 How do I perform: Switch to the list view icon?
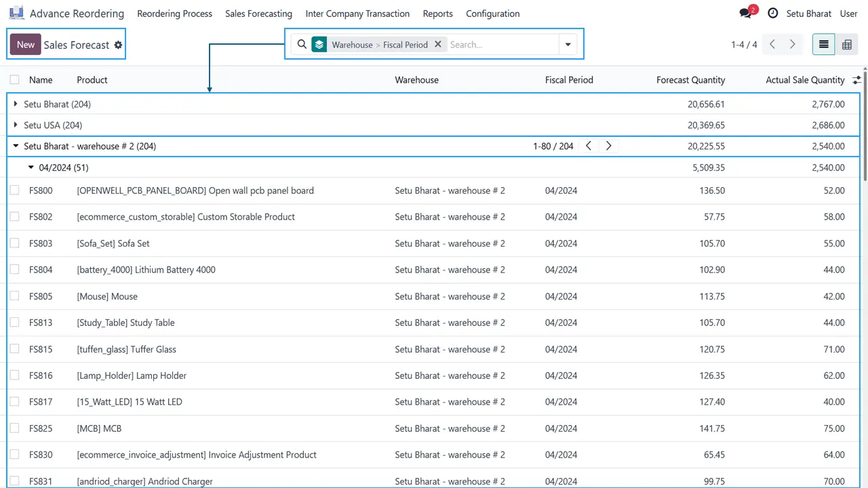824,45
